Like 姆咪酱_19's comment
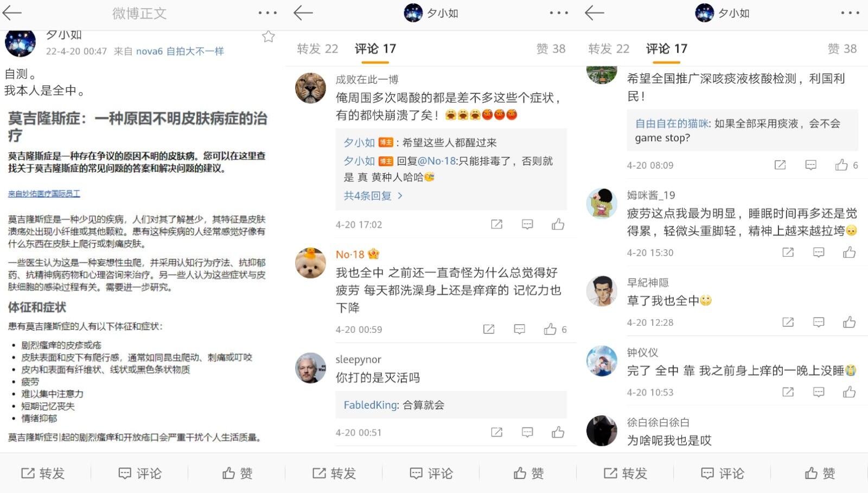The height and width of the screenshot is (493, 868). coord(849,252)
